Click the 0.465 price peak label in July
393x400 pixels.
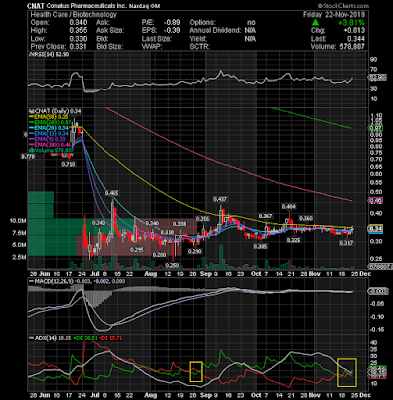pyautogui.click(x=111, y=193)
